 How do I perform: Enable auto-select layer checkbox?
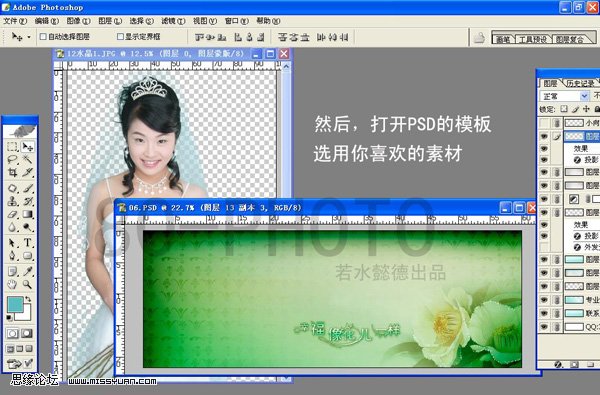pos(43,37)
